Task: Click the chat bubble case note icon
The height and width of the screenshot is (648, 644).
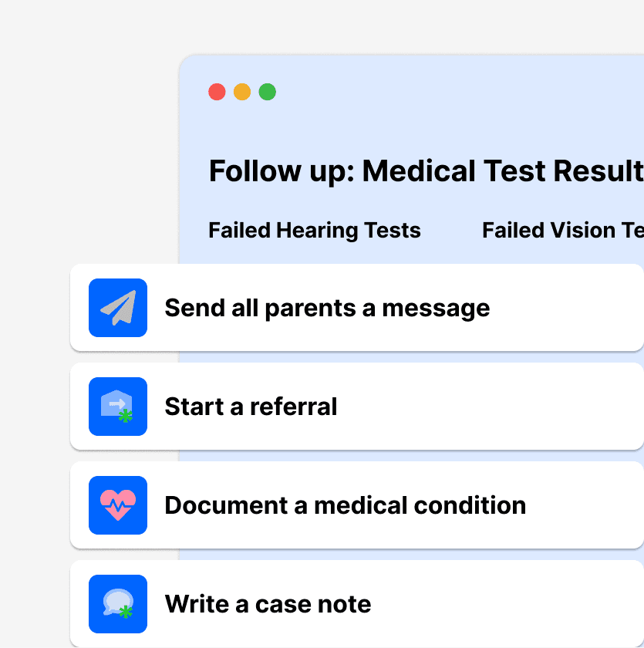Action: click(x=118, y=604)
